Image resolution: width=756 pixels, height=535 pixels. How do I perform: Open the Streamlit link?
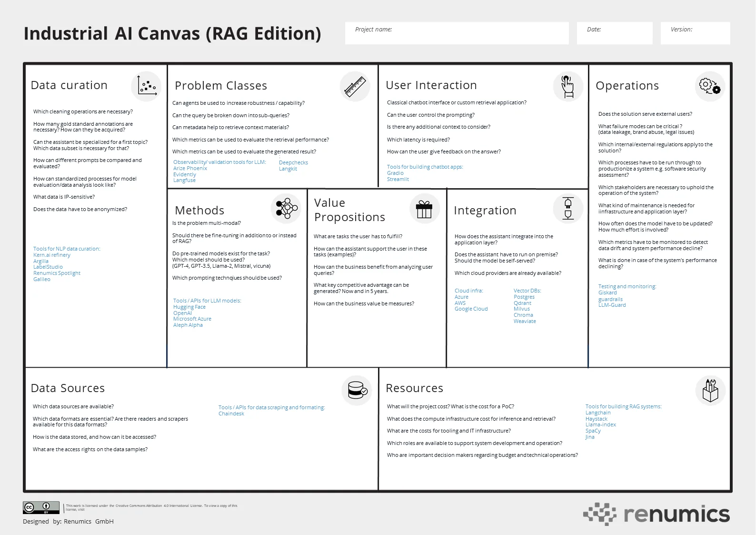[398, 179]
